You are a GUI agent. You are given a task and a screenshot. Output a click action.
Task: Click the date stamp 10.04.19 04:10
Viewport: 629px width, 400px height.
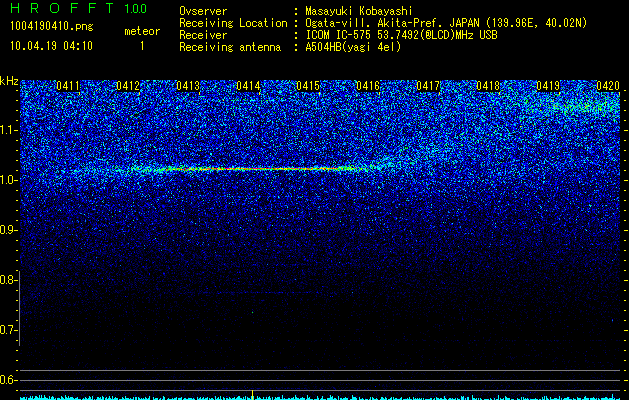click(x=51, y=46)
